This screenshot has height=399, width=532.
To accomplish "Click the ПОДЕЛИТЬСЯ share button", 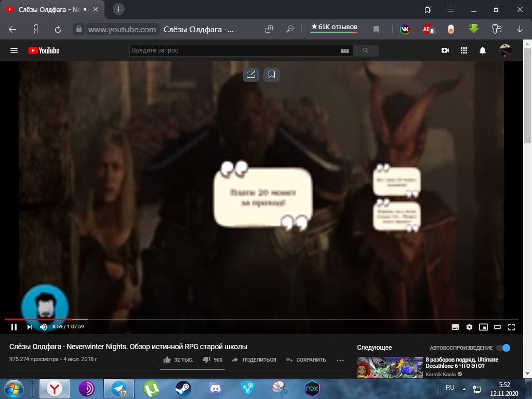I will click(254, 360).
